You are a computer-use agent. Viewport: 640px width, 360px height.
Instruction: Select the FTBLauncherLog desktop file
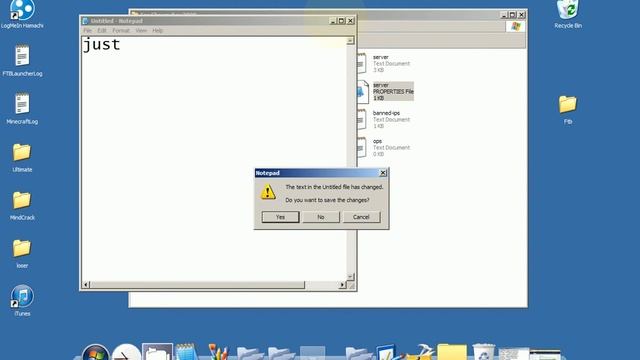[x=22, y=60]
